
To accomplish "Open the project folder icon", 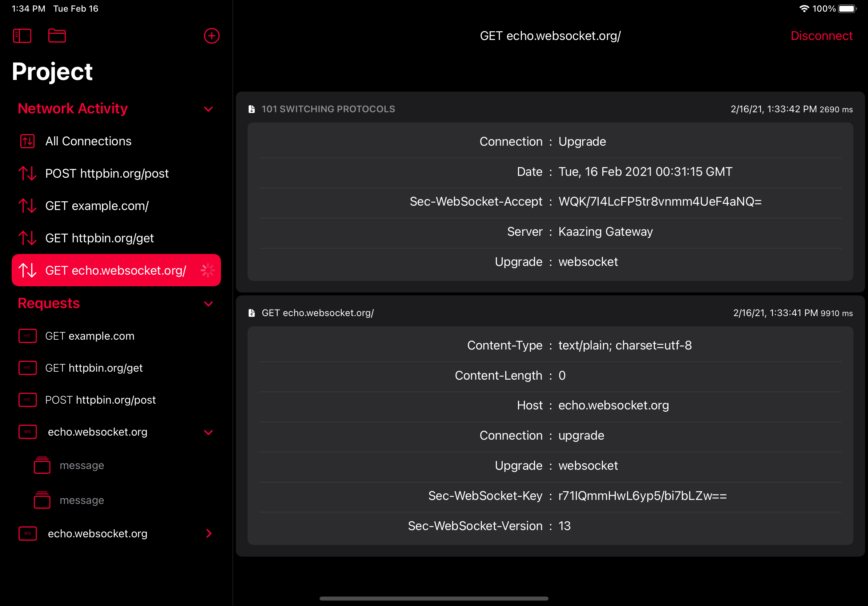I will coord(57,36).
